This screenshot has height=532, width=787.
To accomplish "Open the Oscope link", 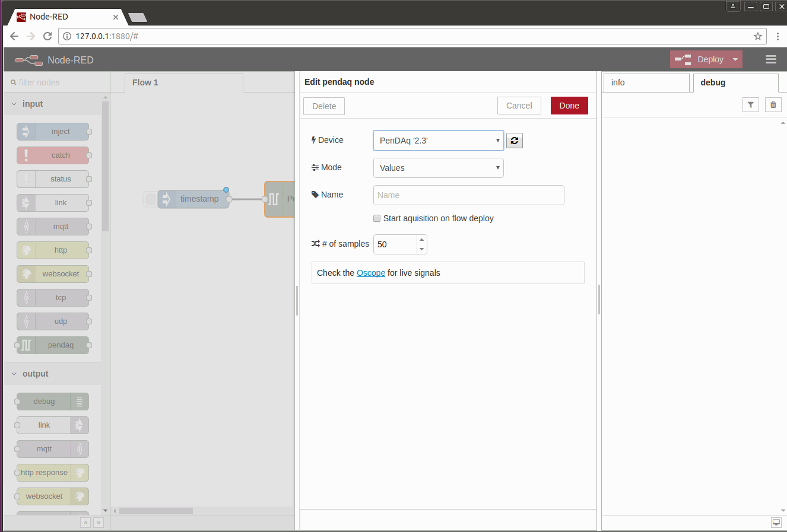I will [x=371, y=273].
